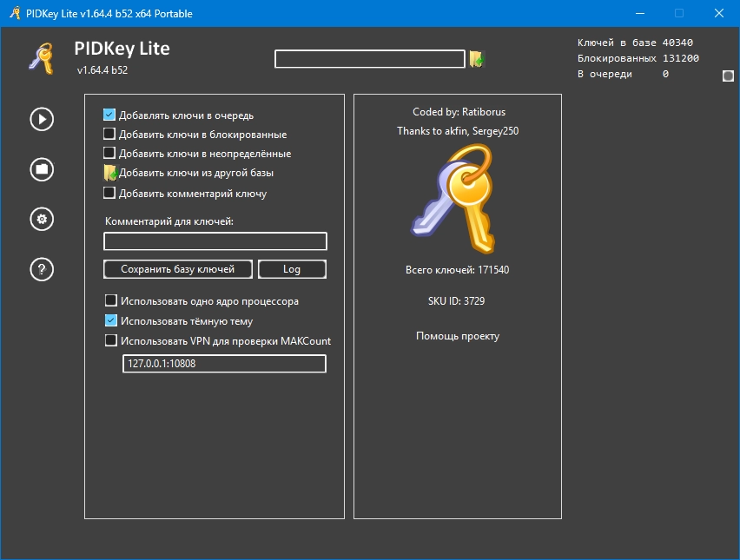The width and height of the screenshot is (740, 560).
Task: Open settings via the gear sidebar icon
Action: tap(42, 219)
